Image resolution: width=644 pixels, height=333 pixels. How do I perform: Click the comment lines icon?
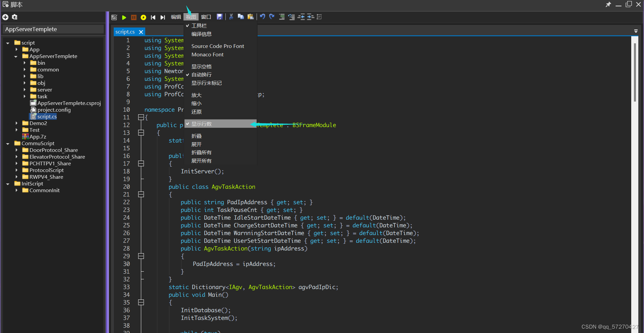pos(282,17)
